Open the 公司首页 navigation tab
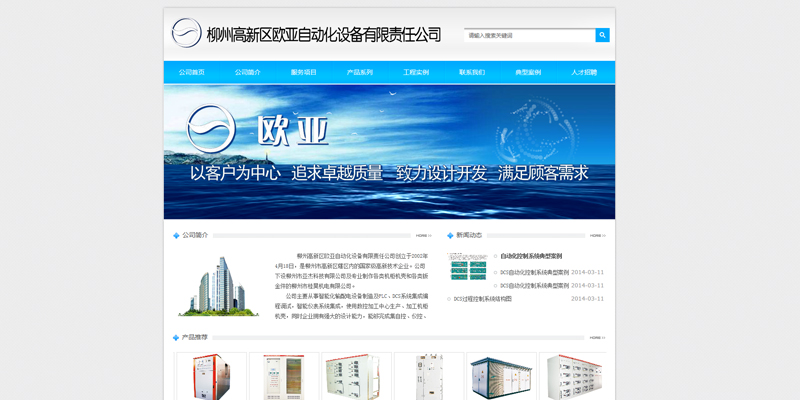800x400 pixels. [192, 73]
